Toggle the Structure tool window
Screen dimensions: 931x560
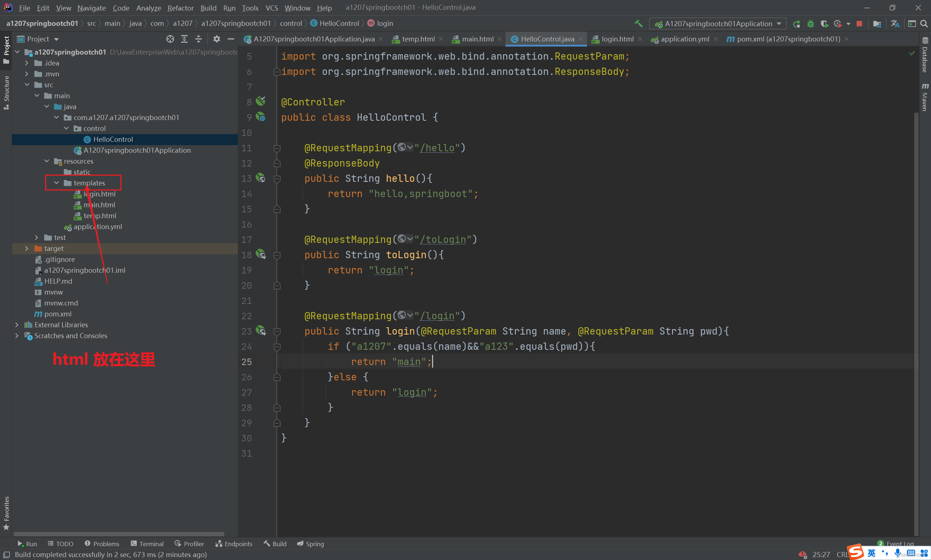[x=6, y=92]
